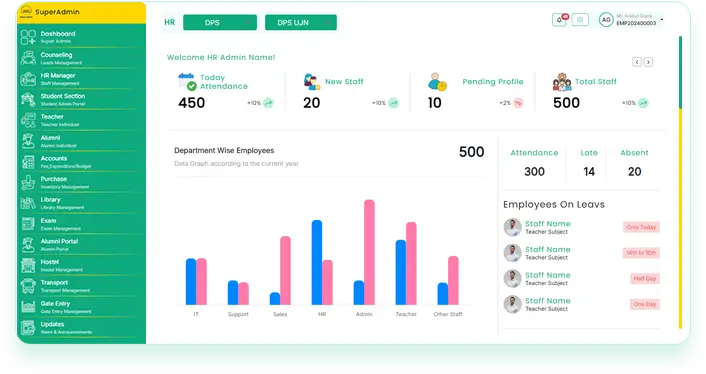Click Pending Profile downward trend icon
This screenshot has width=706, height=374.
click(518, 103)
